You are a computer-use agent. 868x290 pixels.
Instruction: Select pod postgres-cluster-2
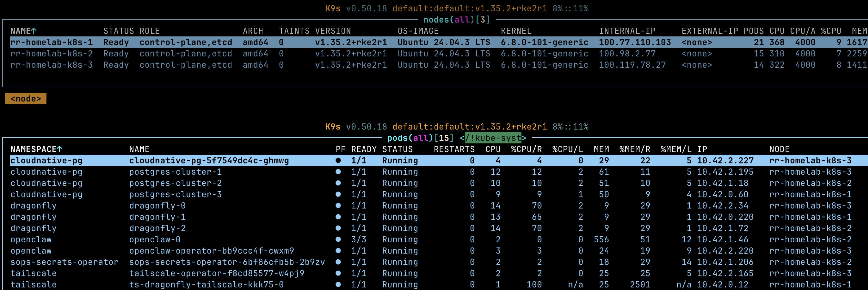439,183
